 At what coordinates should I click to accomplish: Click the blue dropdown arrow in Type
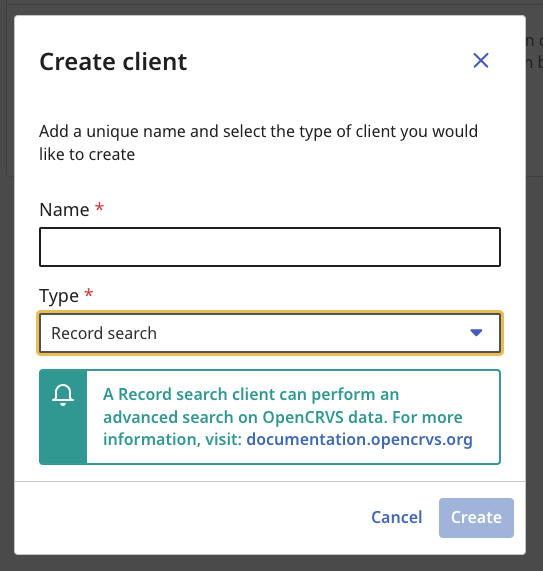(x=476, y=332)
